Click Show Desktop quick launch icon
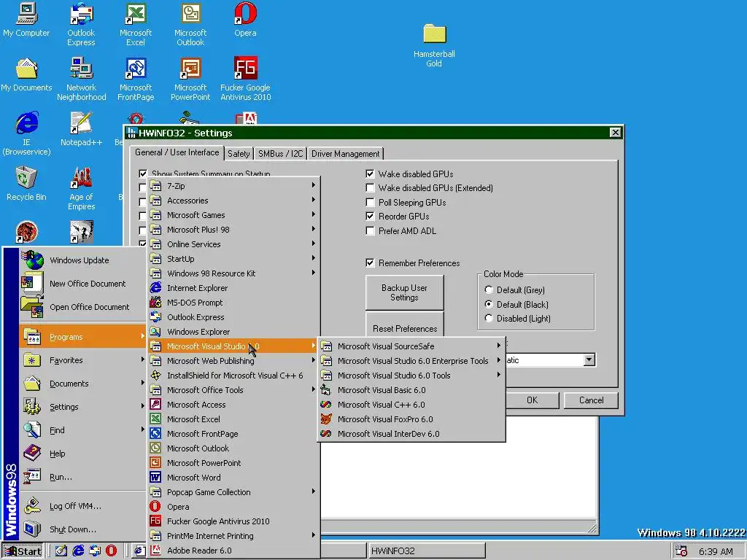The image size is (747, 560). click(x=61, y=551)
